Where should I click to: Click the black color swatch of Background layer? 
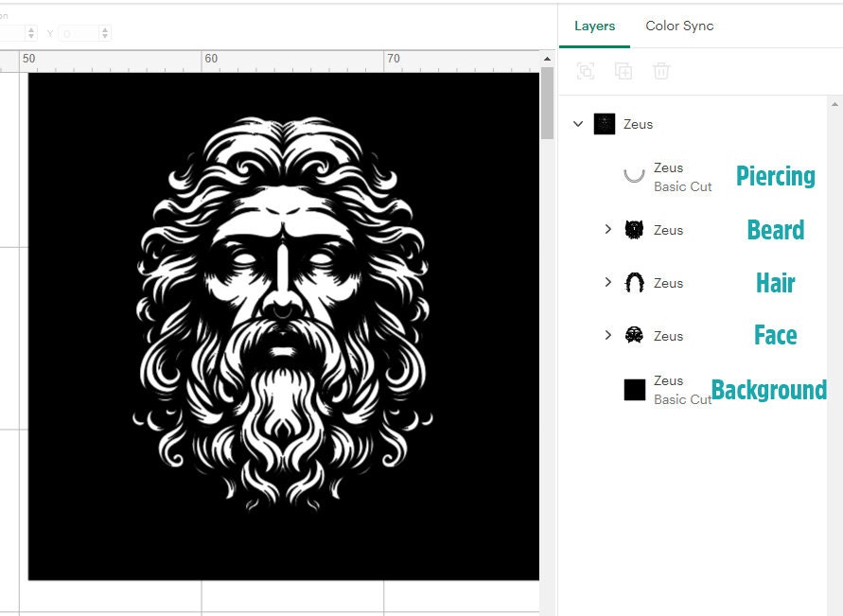633,389
